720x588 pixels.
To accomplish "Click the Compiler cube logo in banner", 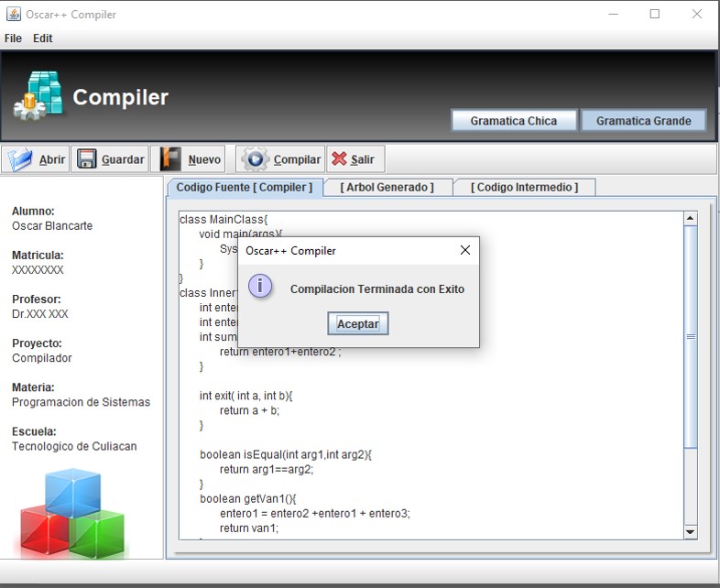I will pyautogui.click(x=38, y=95).
